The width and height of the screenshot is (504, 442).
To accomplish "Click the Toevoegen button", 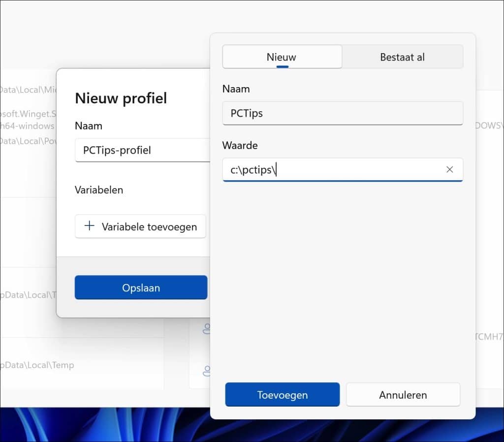I will [x=282, y=394].
